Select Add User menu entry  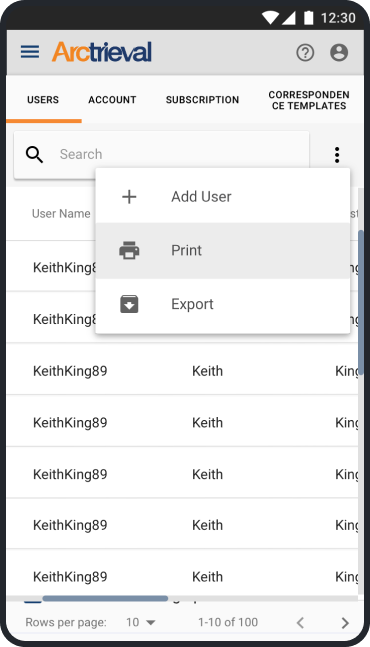[223, 196]
